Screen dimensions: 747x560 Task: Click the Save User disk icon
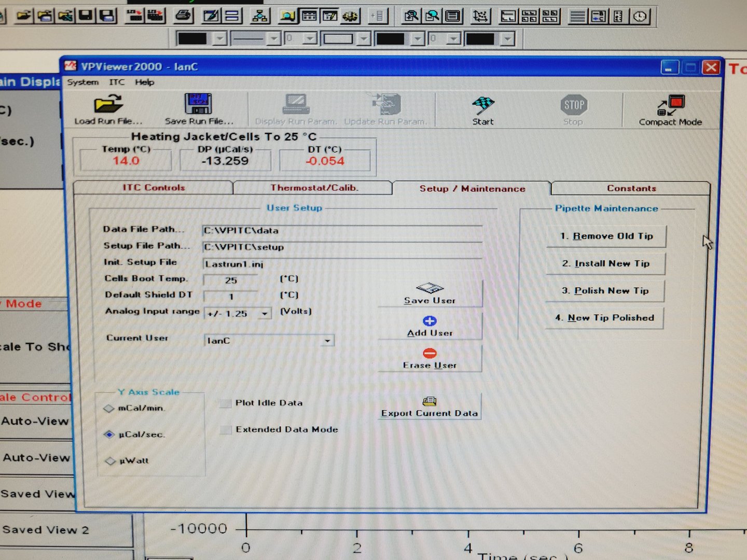430,288
